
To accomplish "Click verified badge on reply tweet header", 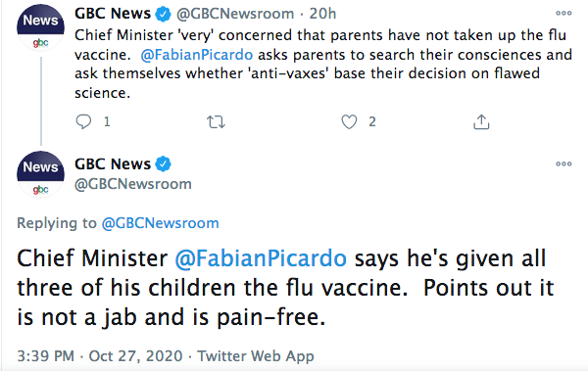I will point(163,164).
